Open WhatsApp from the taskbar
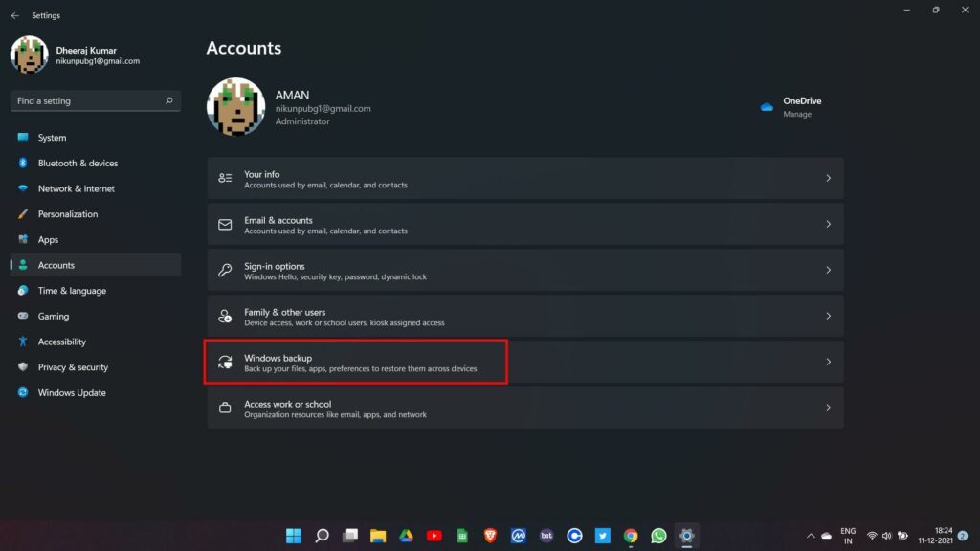 [657, 536]
